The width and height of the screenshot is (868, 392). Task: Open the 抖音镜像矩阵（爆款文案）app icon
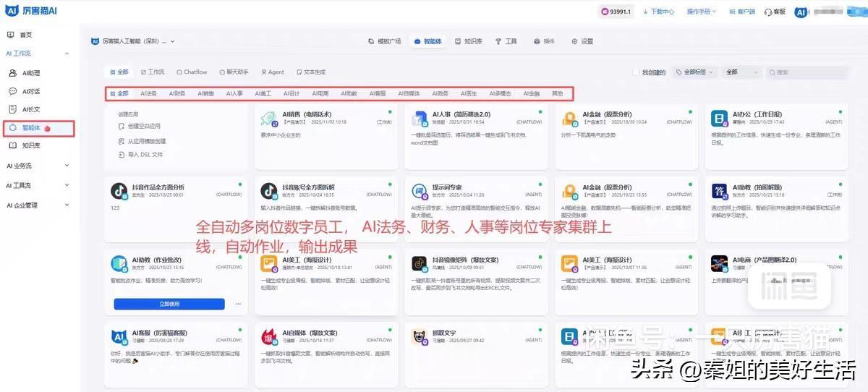(420, 263)
